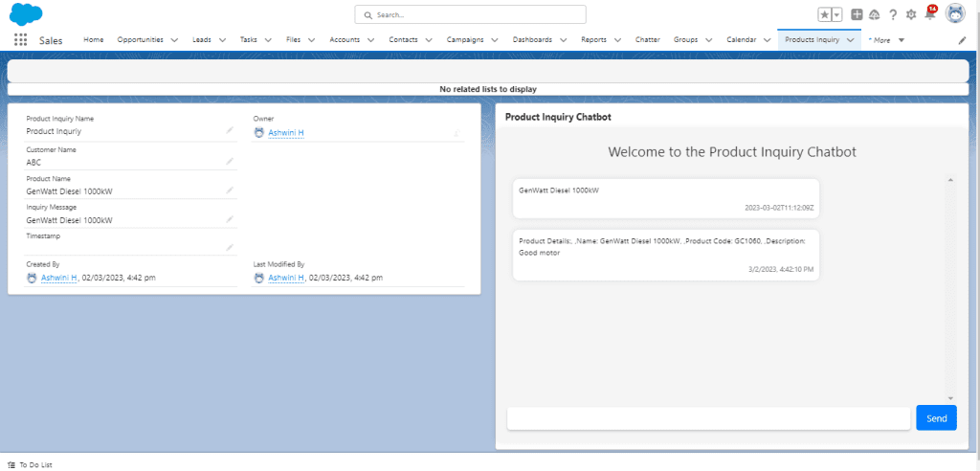This screenshot has width=980, height=471.
Task: Click the Customer Name value ABC
Action: (33, 162)
